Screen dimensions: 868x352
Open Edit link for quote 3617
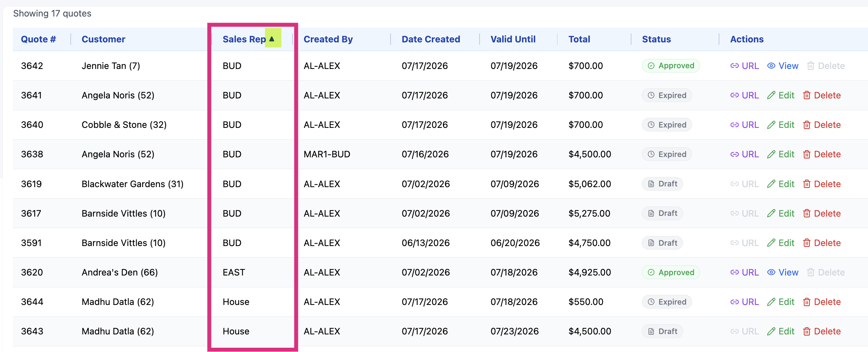coord(781,213)
